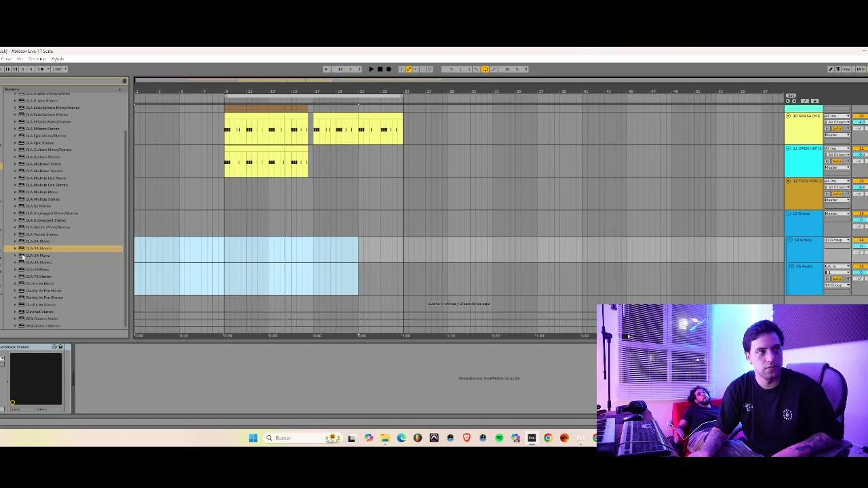This screenshot has width=868, height=488.
Task: Click the Clarity Vx Mono plugin icon
Action: [21, 283]
